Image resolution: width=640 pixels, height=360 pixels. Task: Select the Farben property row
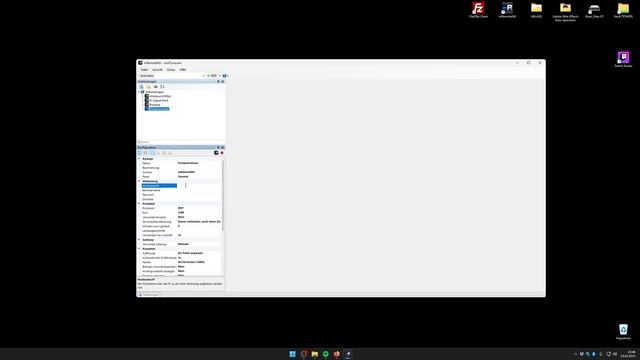click(x=181, y=262)
